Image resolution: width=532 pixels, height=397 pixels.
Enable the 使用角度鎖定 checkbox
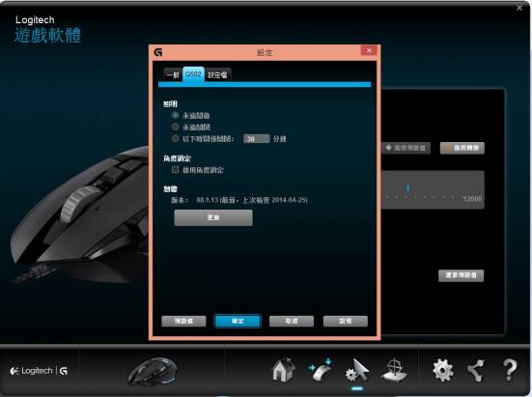click(x=175, y=169)
